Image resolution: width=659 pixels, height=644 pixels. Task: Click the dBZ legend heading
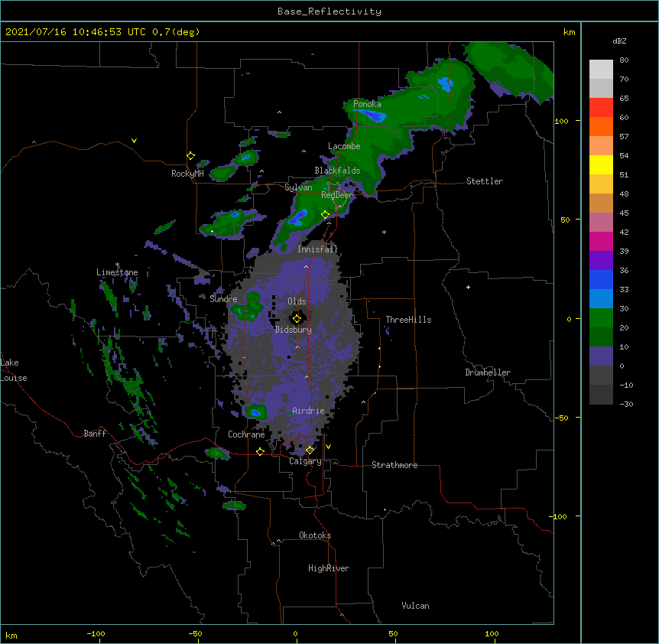[619, 41]
